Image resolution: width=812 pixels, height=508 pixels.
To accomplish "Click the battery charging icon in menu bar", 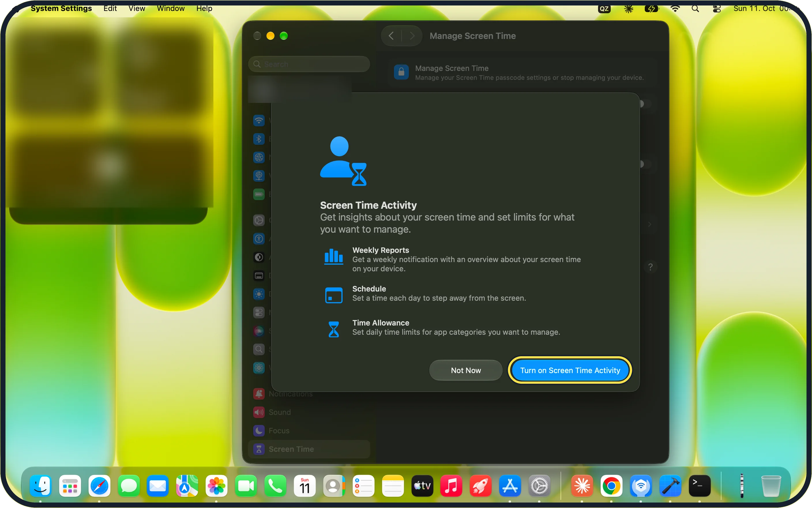I will coord(651,9).
